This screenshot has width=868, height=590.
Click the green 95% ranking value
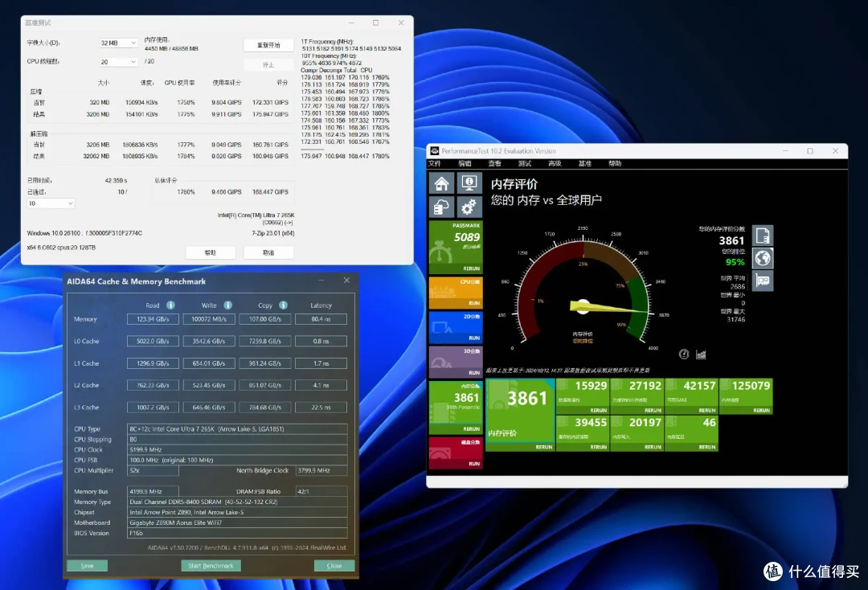click(x=735, y=262)
